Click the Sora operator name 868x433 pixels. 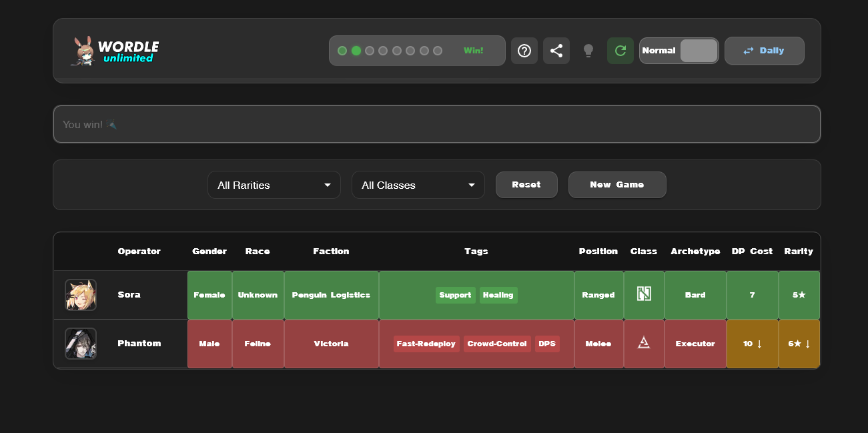coord(129,295)
